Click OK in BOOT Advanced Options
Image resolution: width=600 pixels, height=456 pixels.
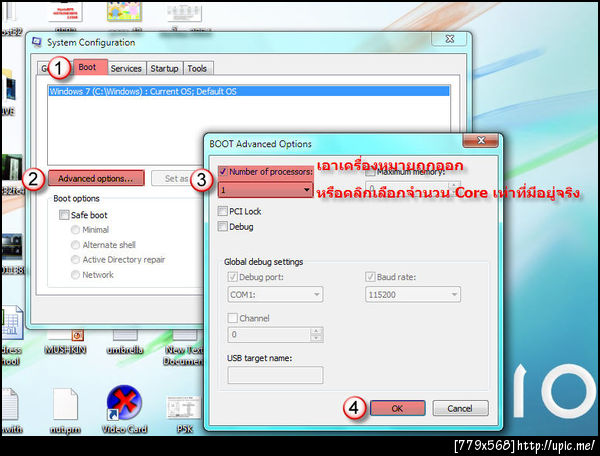pyautogui.click(x=397, y=408)
